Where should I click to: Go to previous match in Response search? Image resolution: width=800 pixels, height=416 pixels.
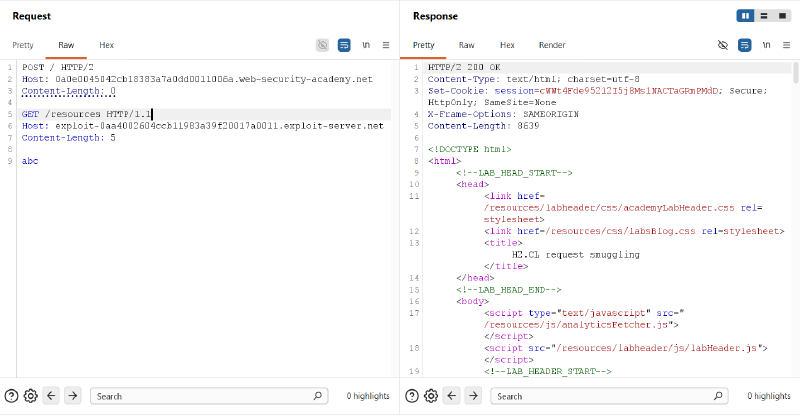[x=452, y=396]
